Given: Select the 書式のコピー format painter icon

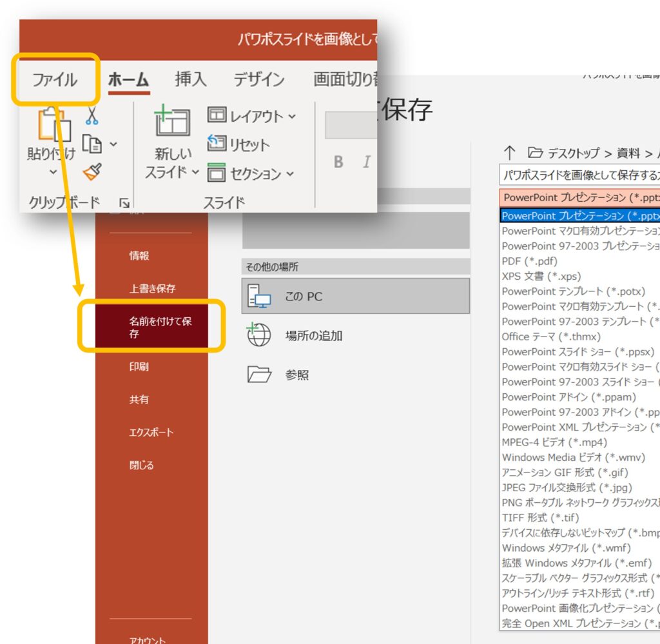Looking at the screenshot, I should pos(92,172).
